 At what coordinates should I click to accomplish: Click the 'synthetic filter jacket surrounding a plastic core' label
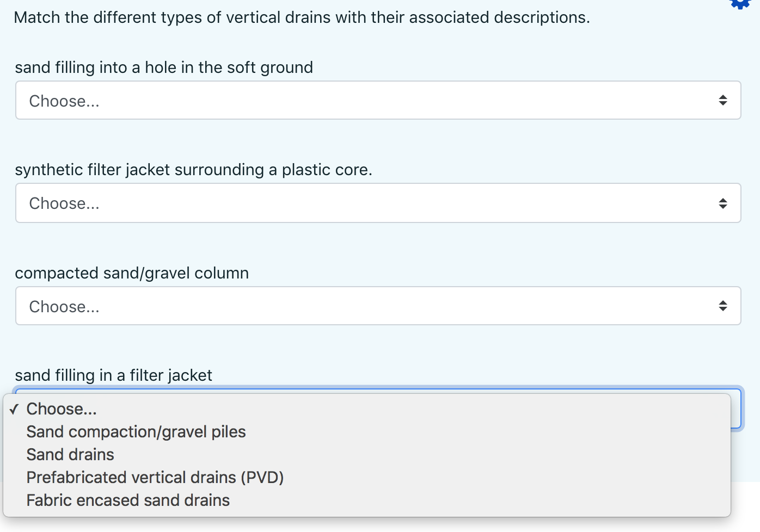pyautogui.click(x=193, y=170)
